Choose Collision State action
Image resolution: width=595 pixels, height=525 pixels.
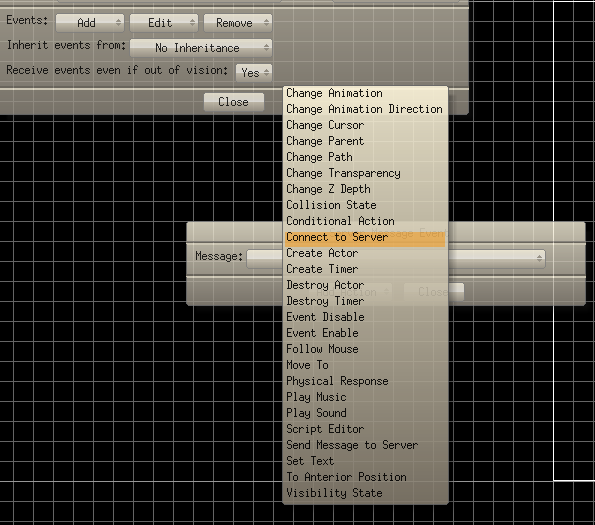(365, 205)
